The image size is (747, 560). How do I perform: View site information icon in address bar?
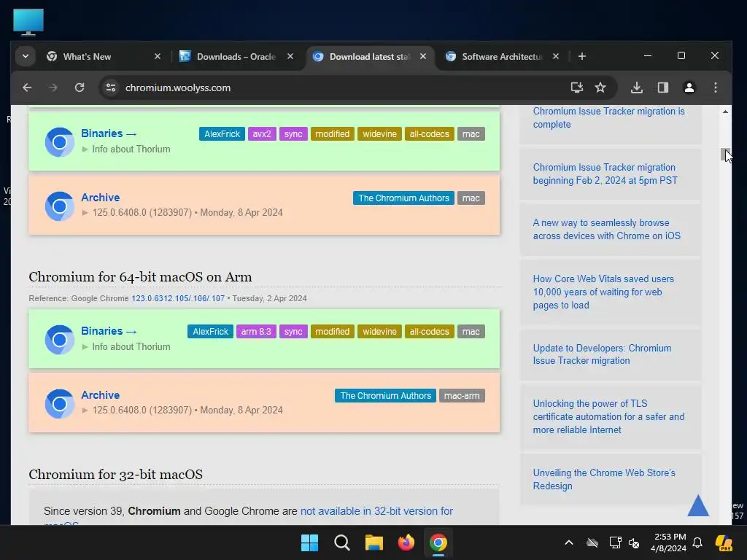coord(111,87)
